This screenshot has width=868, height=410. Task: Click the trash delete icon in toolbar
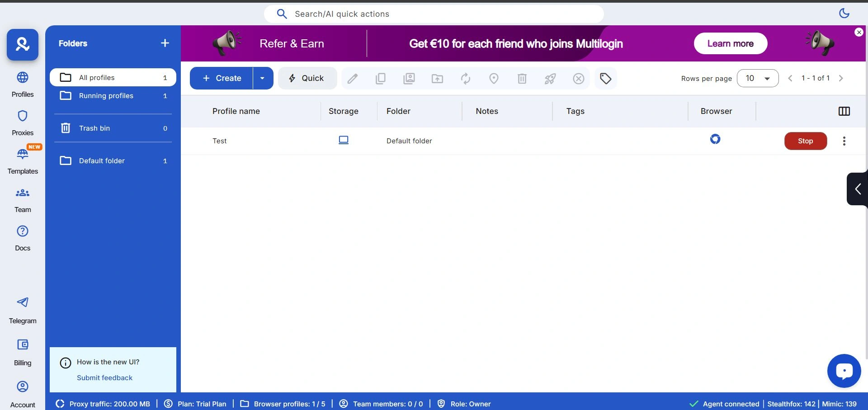pos(522,79)
